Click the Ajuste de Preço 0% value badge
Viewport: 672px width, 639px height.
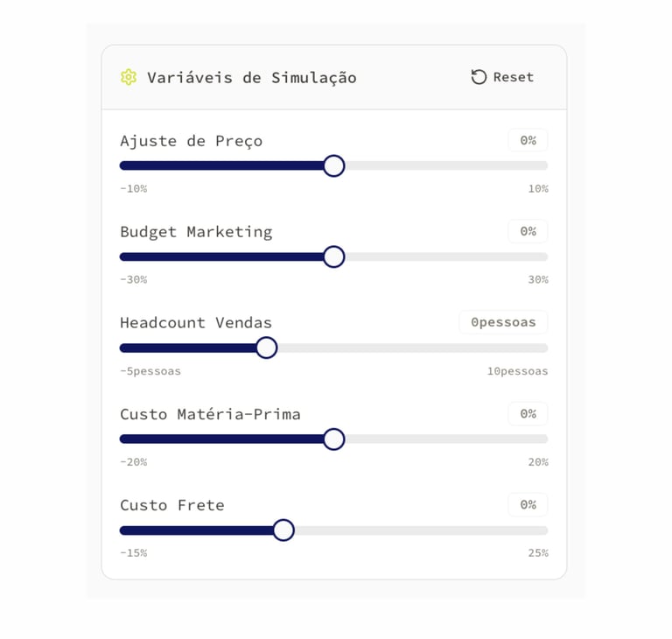528,140
